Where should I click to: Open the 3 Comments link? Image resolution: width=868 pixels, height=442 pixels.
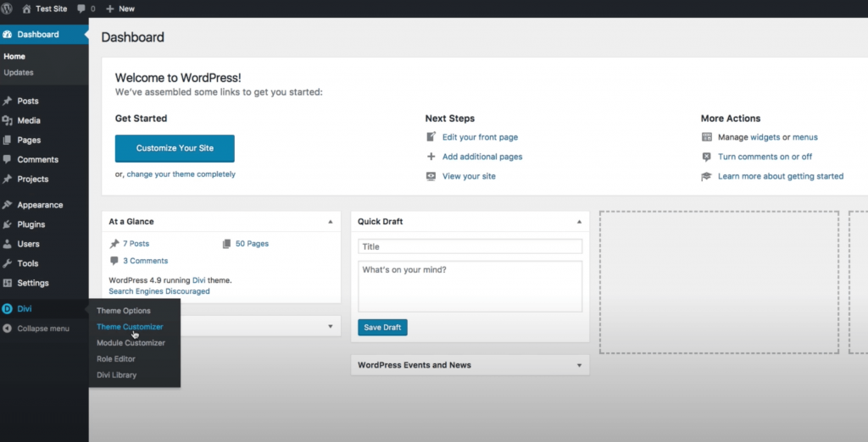tap(145, 261)
